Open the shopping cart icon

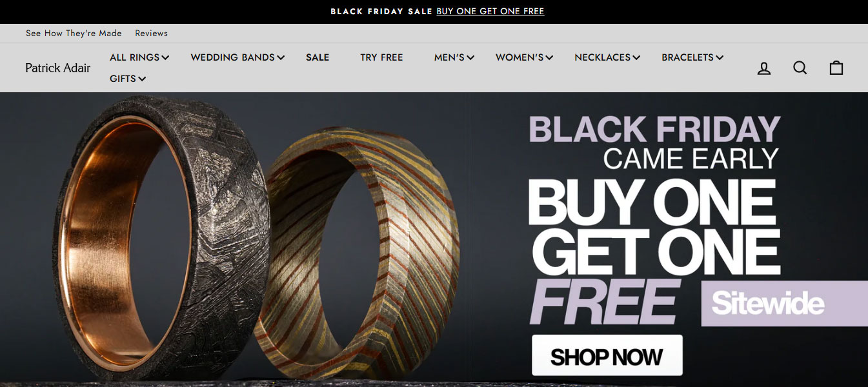pyautogui.click(x=836, y=68)
